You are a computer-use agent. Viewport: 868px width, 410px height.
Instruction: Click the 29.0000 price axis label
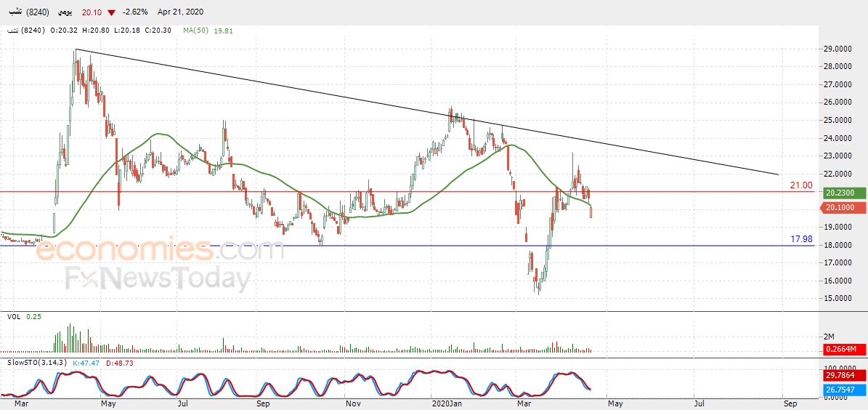pyautogui.click(x=838, y=49)
